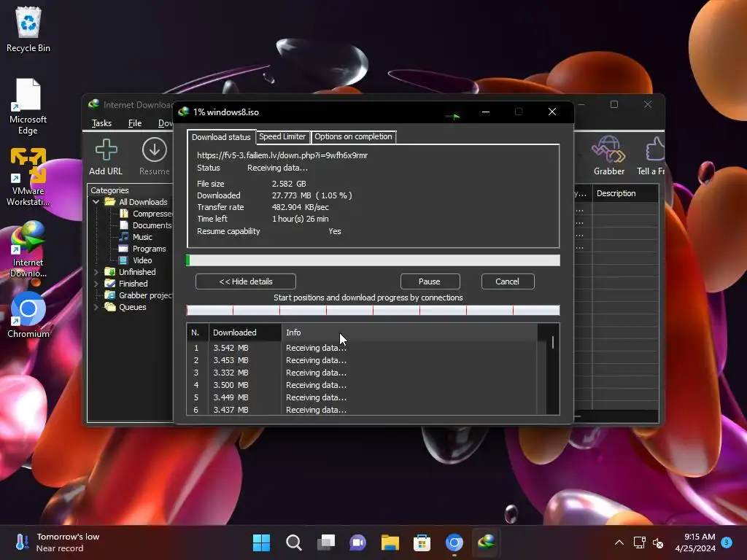This screenshot has width=747, height=560.
Task: Click the Chromium icon in the taskbar
Action: 454,542
